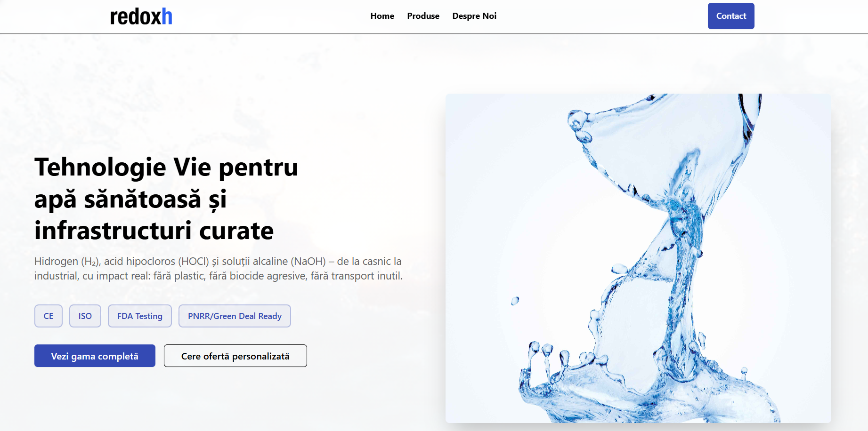Go to the Produse page
868x431 pixels.
[423, 16]
